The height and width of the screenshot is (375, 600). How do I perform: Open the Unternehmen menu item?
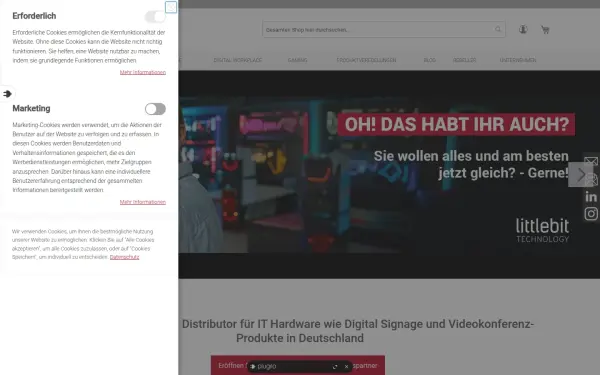(x=518, y=60)
